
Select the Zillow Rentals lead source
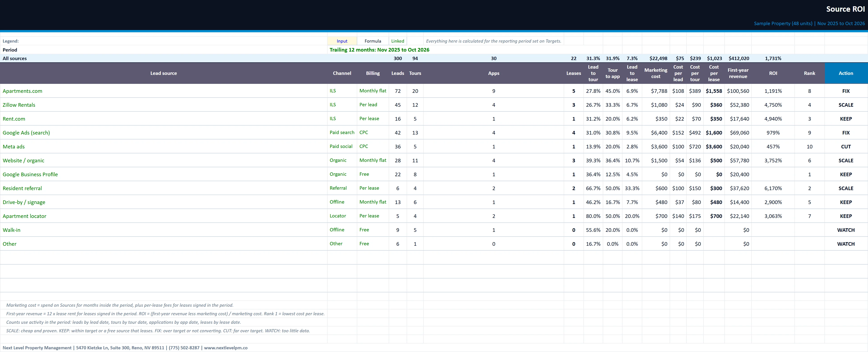coord(163,105)
